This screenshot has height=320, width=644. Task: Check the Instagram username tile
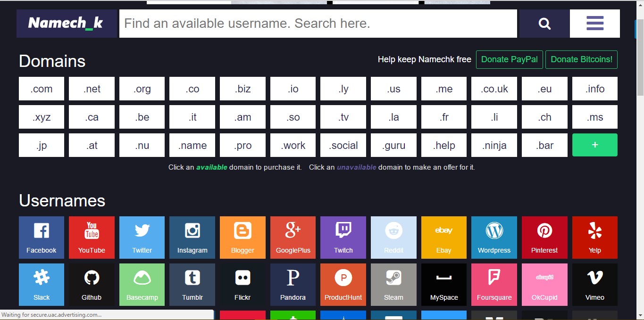click(x=192, y=238)
